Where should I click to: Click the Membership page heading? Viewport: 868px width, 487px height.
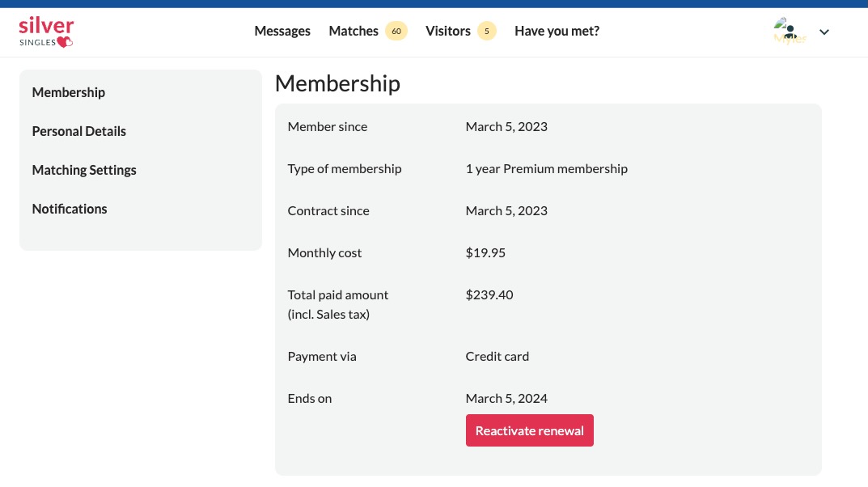tap(337, 83)
